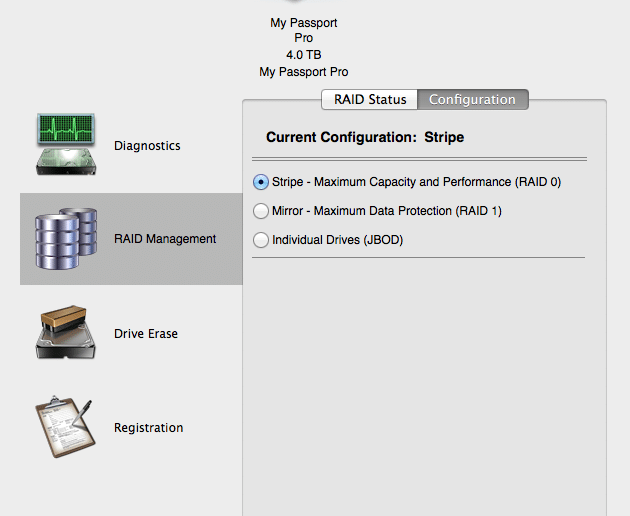Select the RAID Management stacked-disks icon
The width and height of the screenshot is (630, 516).
click(66, 239)
